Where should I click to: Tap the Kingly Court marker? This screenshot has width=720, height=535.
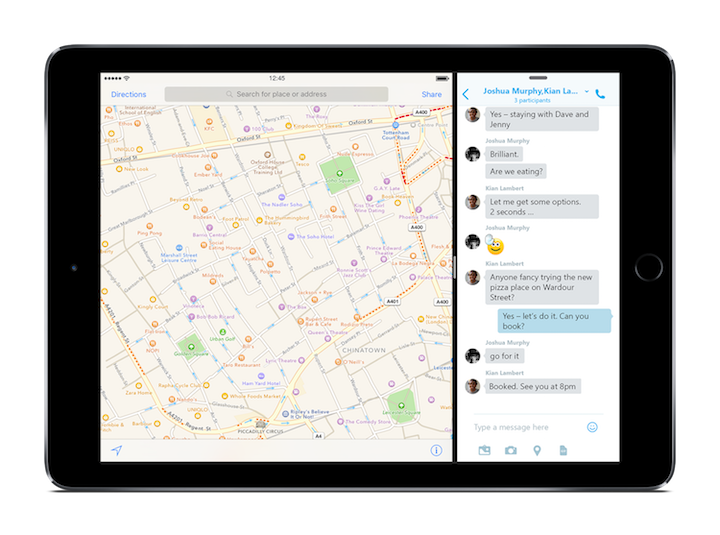pos(152,299)
